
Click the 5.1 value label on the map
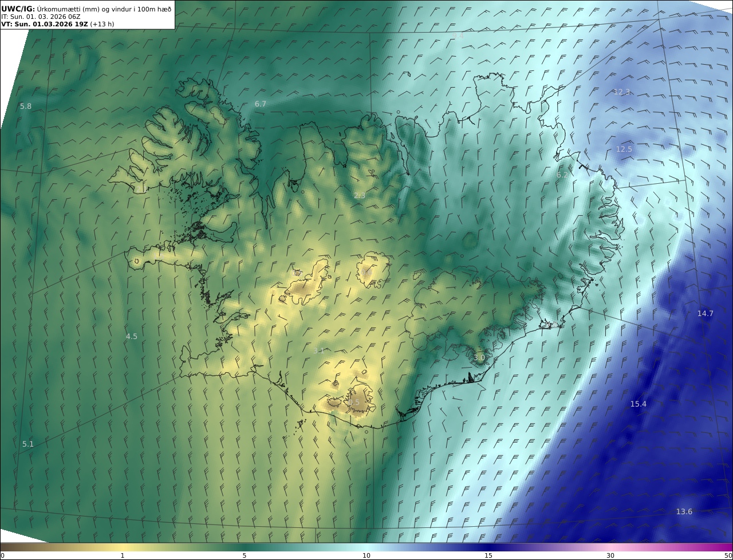(x=28, y=444)
